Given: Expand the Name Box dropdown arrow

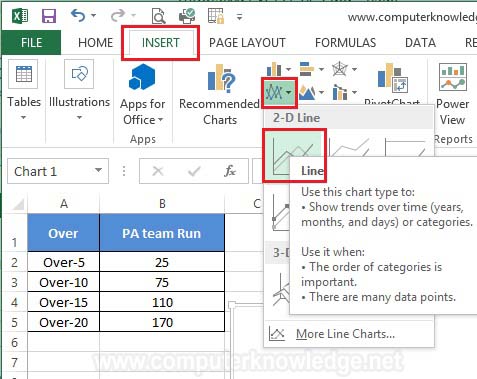Looking at the screenshot, I should (x=98, y=170).
